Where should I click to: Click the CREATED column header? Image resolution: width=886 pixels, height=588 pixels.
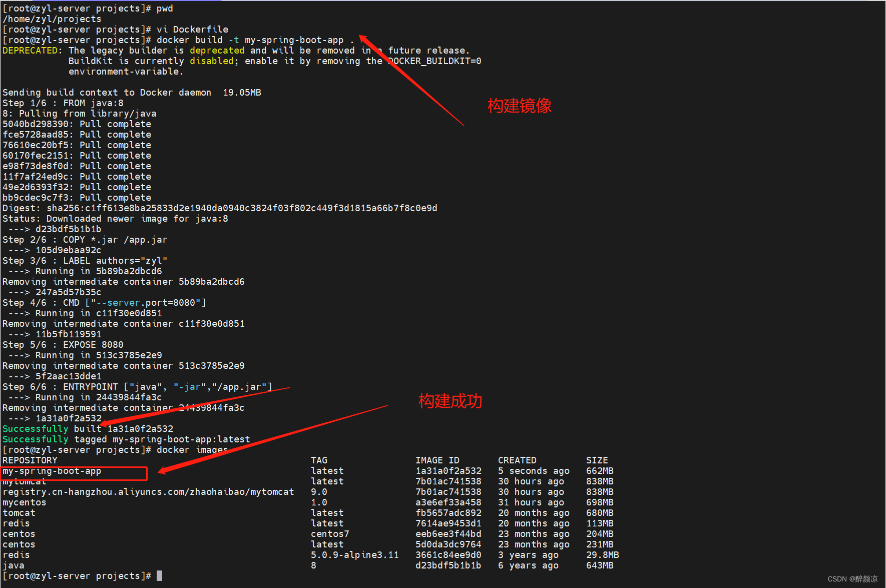(517, 460)
